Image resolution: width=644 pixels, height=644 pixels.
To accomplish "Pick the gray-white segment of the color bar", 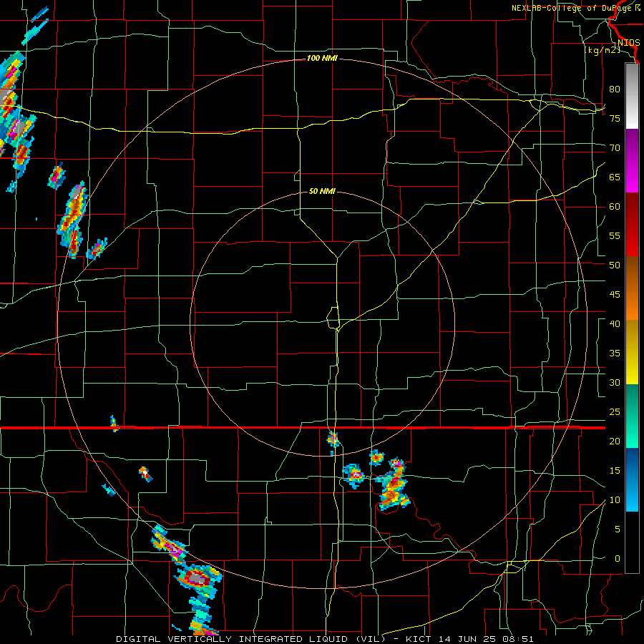I will tap(632, 96).
